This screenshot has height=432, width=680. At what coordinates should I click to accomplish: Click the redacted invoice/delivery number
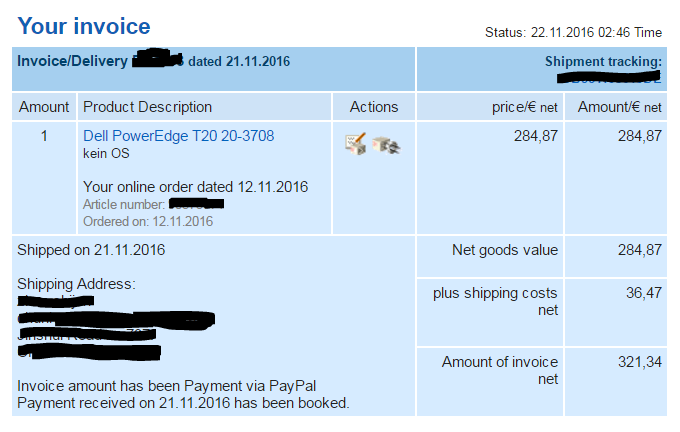coord(158,61)
